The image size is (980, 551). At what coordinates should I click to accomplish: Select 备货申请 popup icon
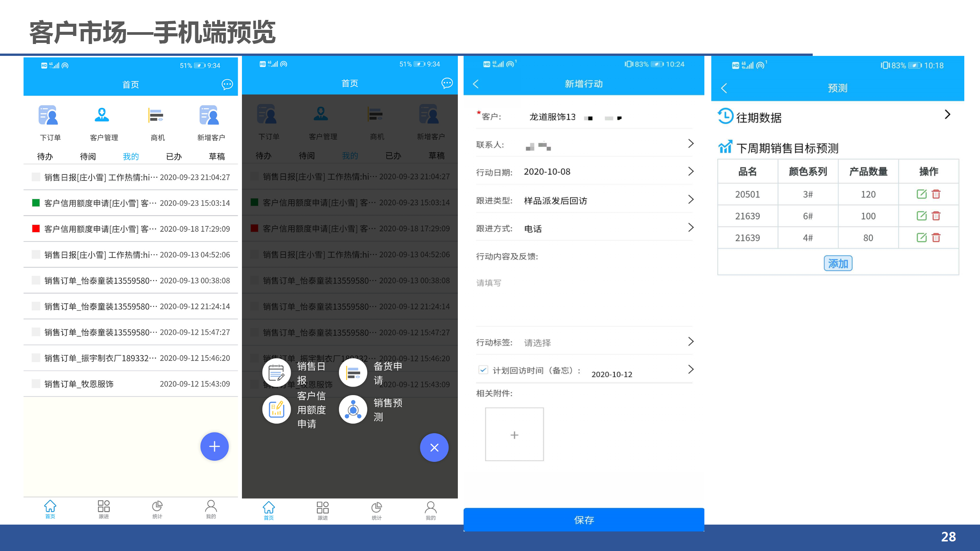(353, 373)
